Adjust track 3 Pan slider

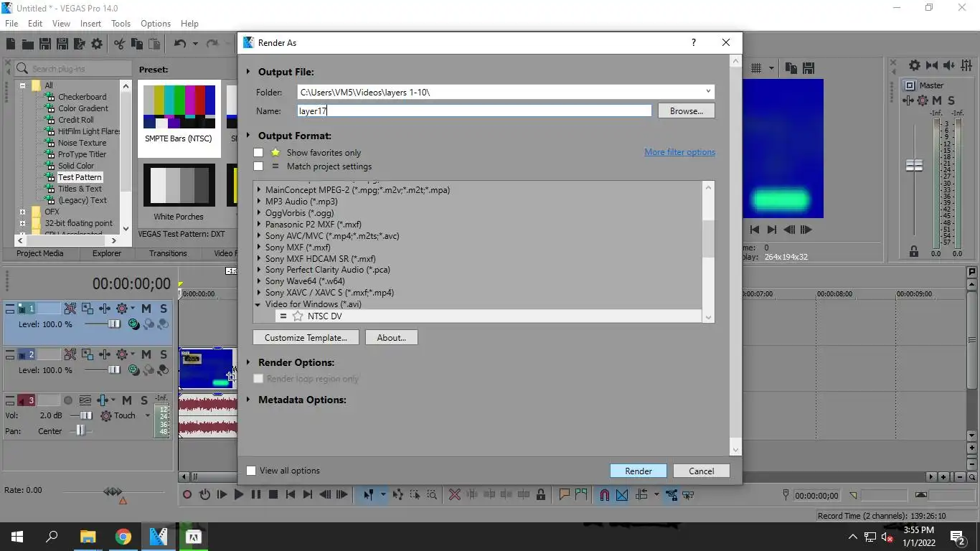(x=80, y=430)
